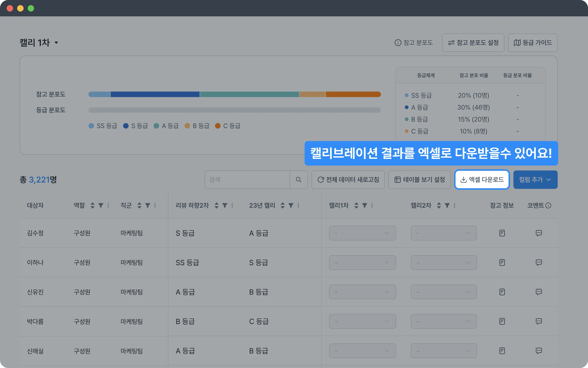Open the 등급 가이드 button
This screenshot has height=368, width=588.
[533, 43]
